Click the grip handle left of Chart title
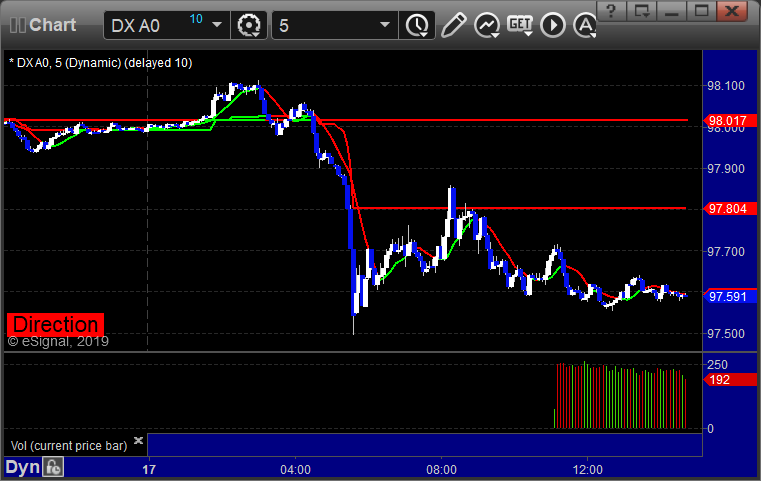This screenshot has width=761, height=481. pyautogui.click(x=18, y=25)
